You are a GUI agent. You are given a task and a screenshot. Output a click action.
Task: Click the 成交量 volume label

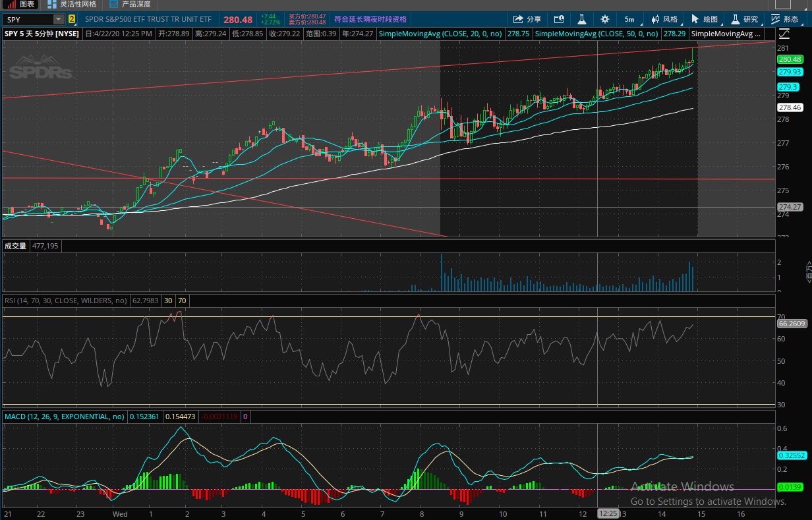(15, 246)
